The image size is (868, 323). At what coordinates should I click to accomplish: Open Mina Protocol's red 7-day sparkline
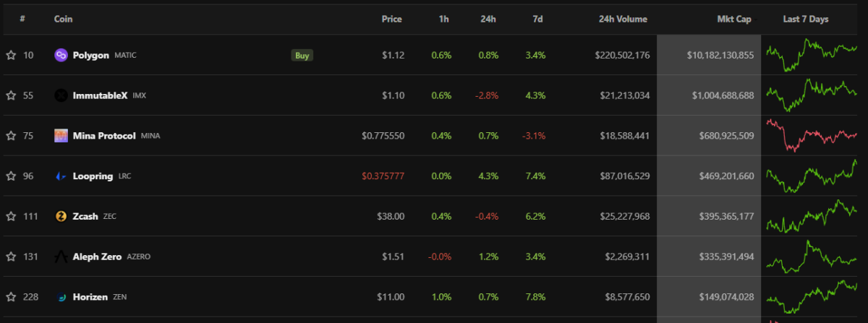point(811,136)
